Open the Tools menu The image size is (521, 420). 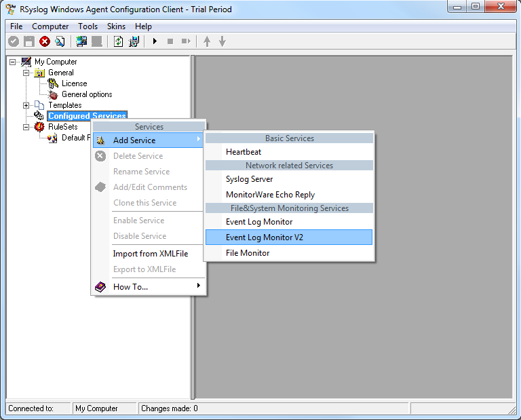coord(88,26)
